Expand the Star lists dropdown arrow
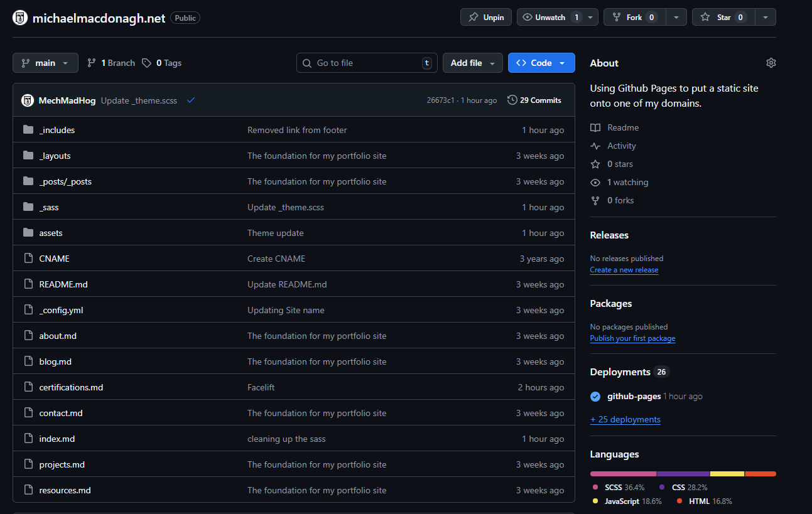The image size is (812, 514). point(765,18)
